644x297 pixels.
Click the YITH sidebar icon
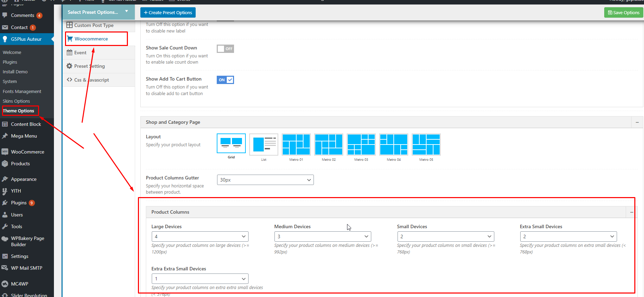(x=5, y=191)
